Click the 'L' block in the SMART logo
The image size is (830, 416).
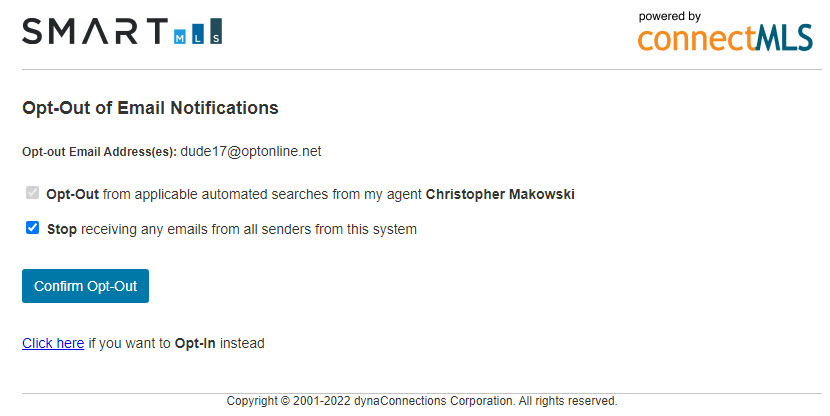point(198,34)
